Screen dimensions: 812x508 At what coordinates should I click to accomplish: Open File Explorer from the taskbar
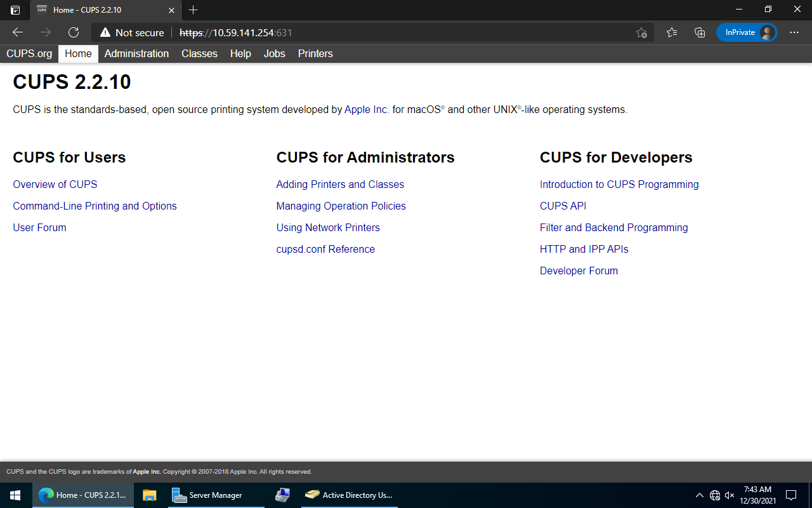click(150, 495)
